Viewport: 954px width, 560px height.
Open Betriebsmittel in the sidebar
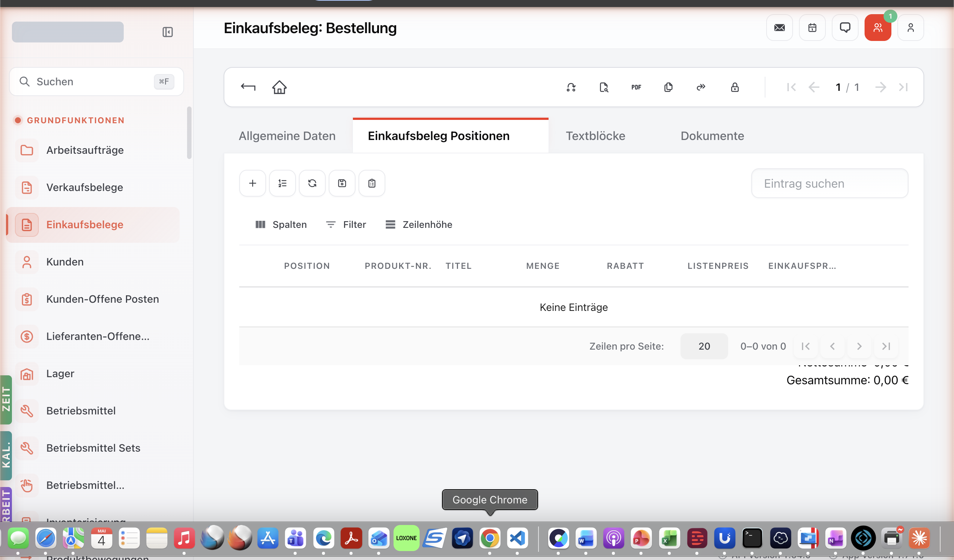click(93, 411)
